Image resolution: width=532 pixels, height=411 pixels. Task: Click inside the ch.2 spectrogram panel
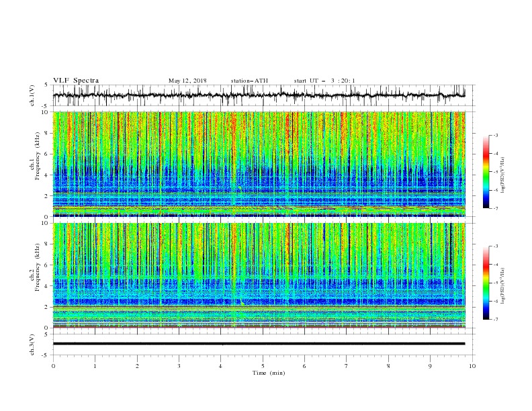(x=259, y=275)
